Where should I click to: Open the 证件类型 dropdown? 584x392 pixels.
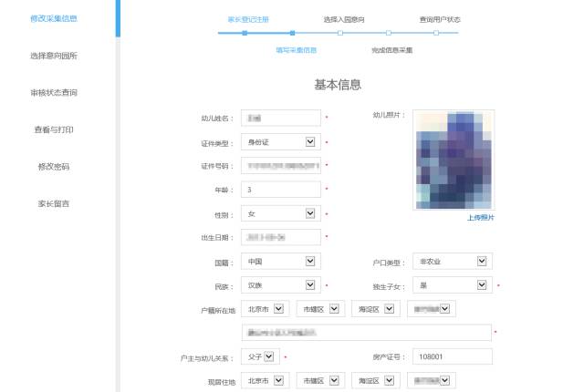coord(281,141)
